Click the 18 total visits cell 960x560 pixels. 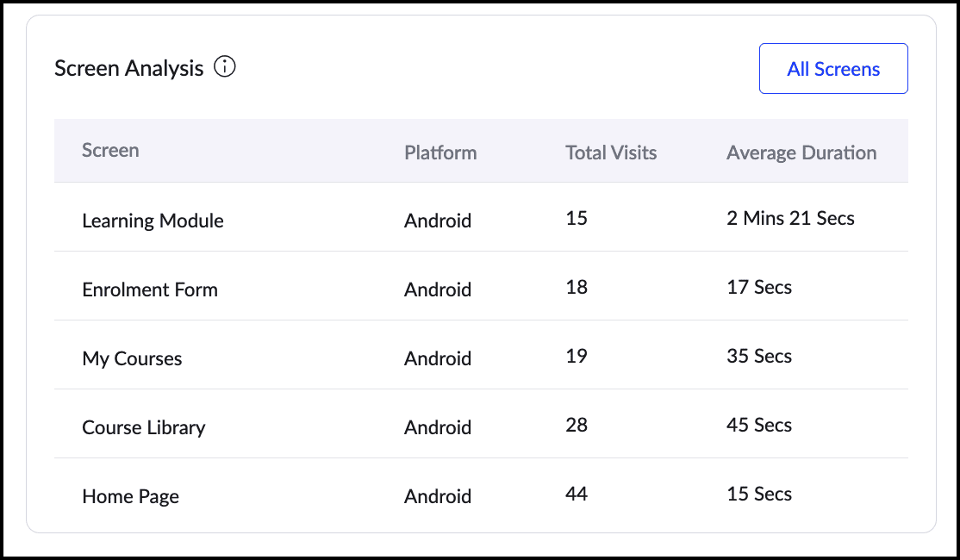point(577,288)
